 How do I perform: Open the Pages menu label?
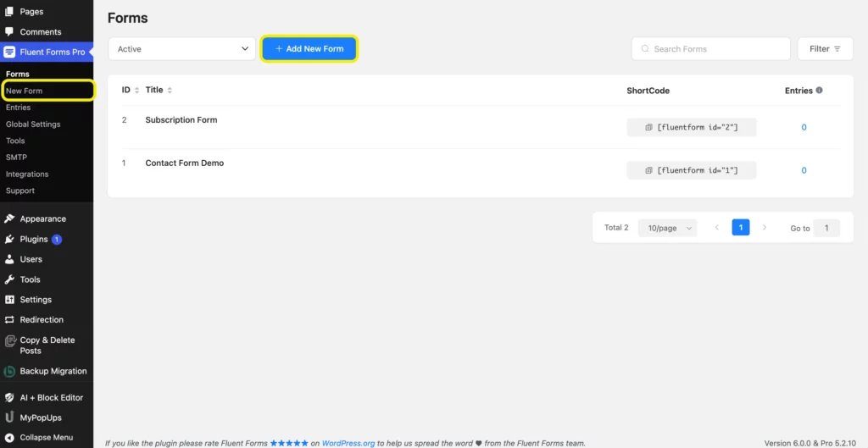[x=31, y=12]
